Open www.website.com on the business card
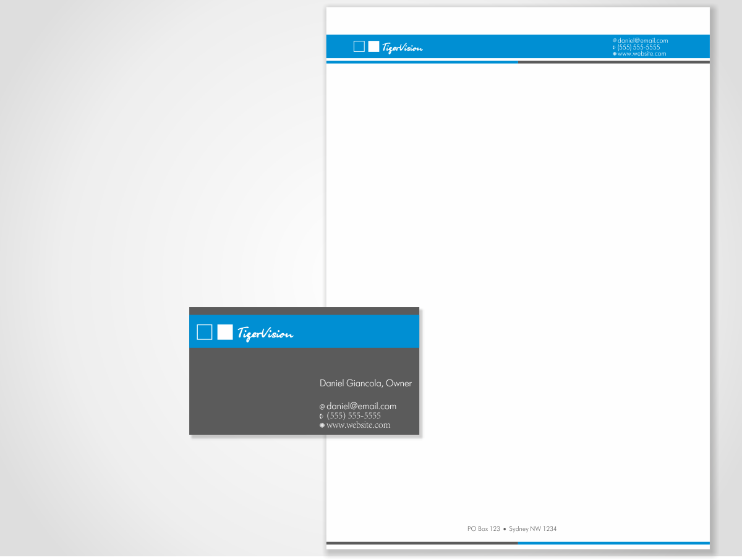The height and width of the screenshot is (560, 742). (x=359, y=425)
